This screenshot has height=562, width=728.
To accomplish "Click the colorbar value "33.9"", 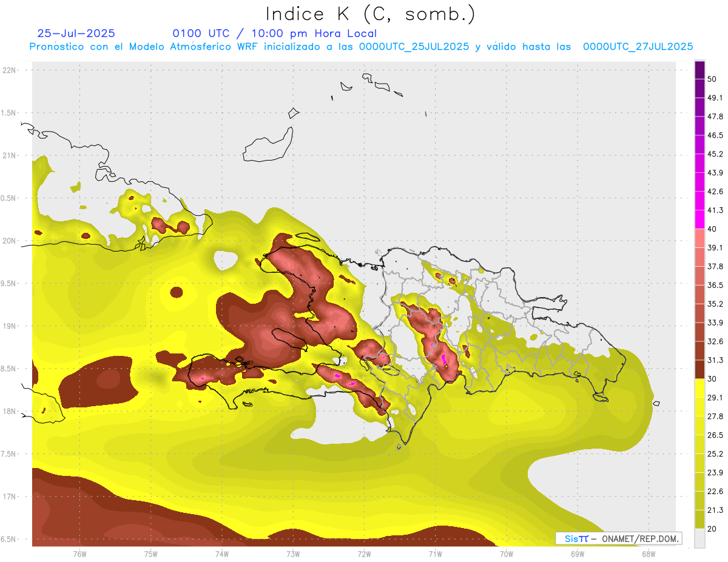I will [x=715, y=323].
